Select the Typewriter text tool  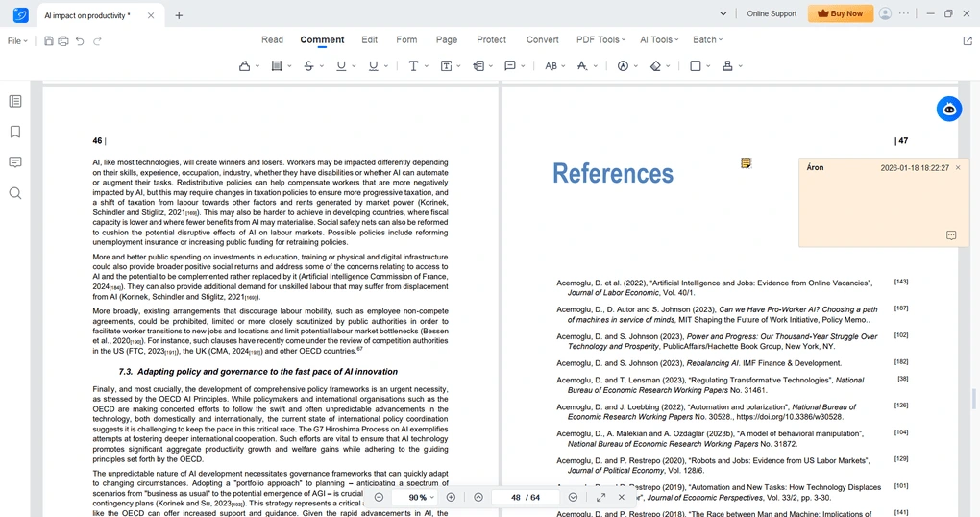pos(413,65)
